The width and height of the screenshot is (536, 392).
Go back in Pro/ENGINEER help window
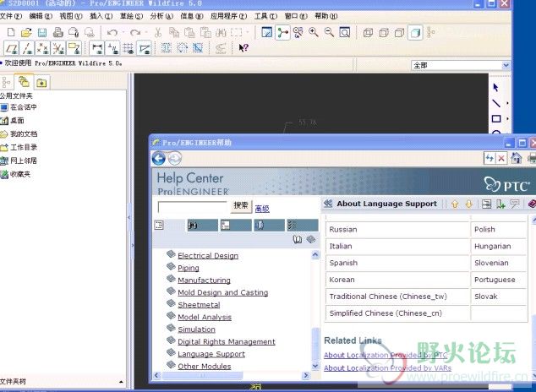159,159
